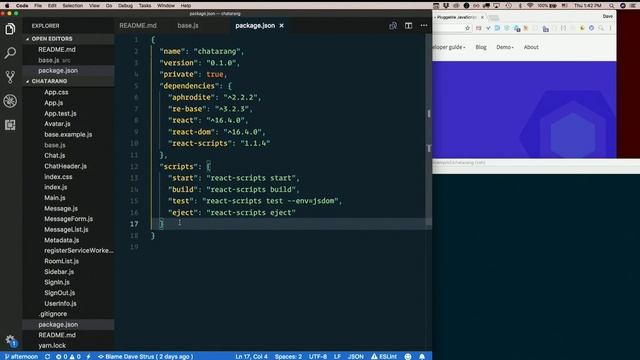Close the package.json editor tab
640x360 pixels.
click(x=282, y=26)
